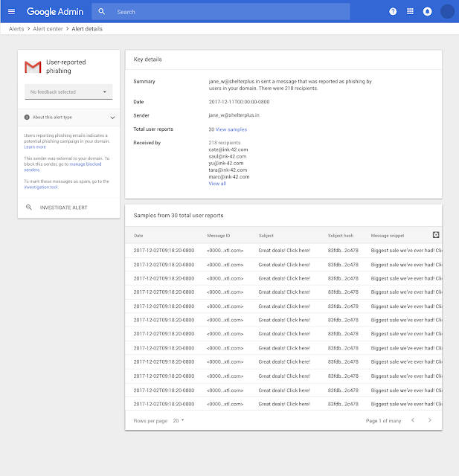This screenshot has height=476, width=459.
Task: Go to previous page of samples
Action: pos(413,420)
